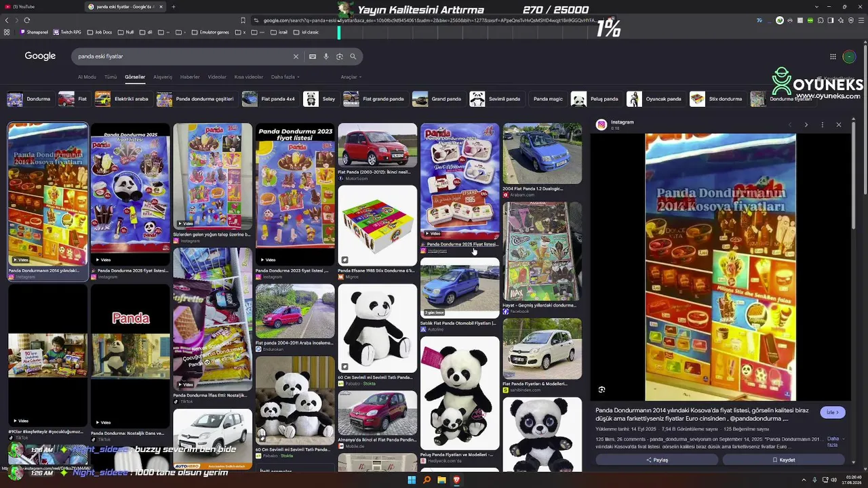Open the Brave browser taskbar icon

click(456, 480)
